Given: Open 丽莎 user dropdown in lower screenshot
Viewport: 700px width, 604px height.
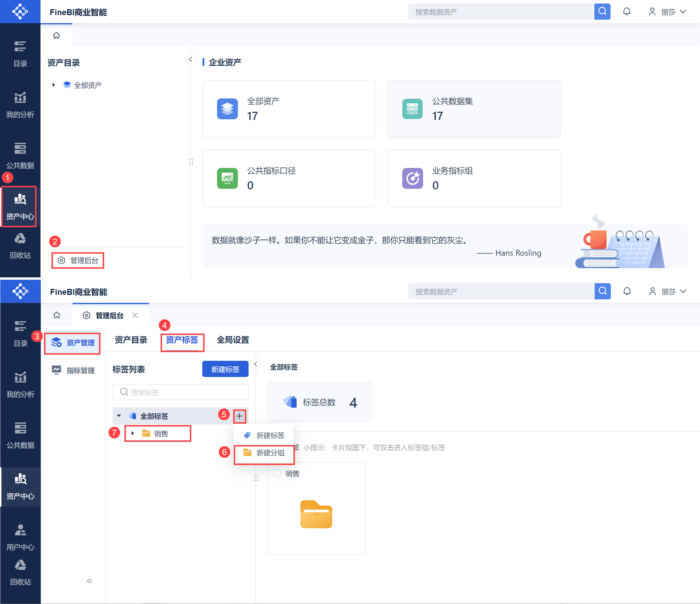Looking at the screenshot, I should (668, 291).
